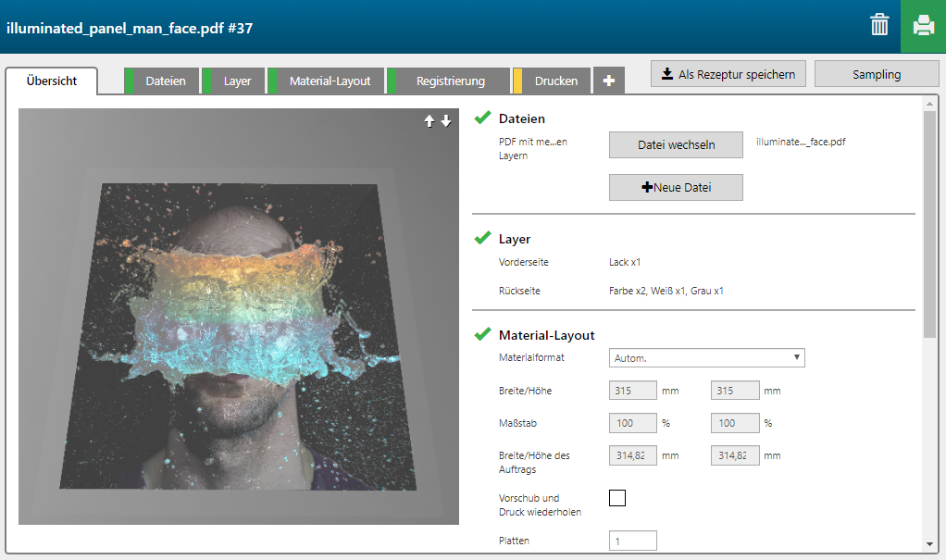Image resolution: width=946 pixels, height=560 pixels.
Task: Click the Platten input field
Action: 633,541
